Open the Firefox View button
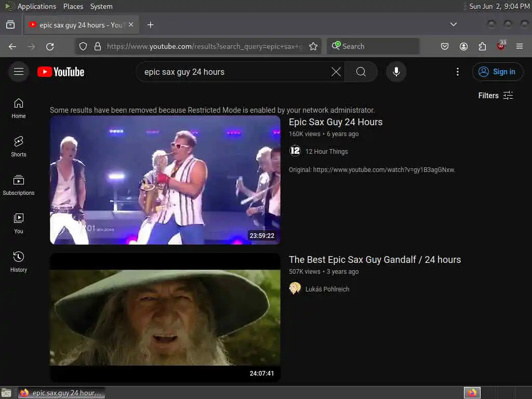This screenshot has width=532, height=399. (10, 25)
